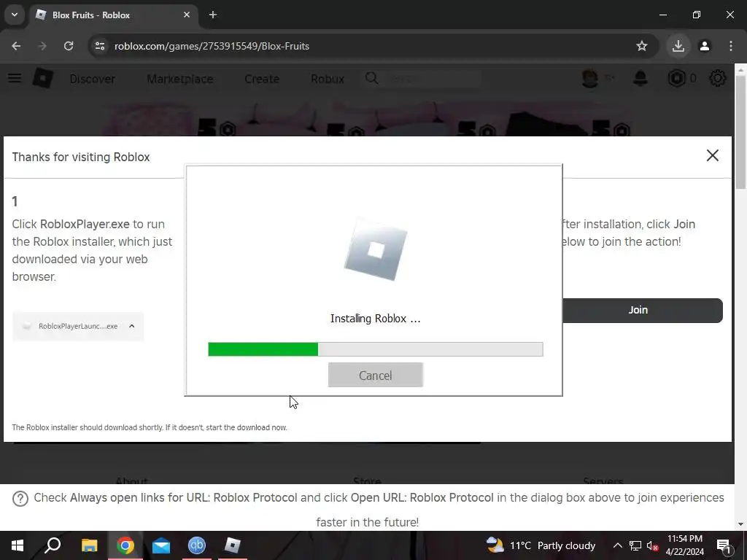Image resolution: width=747 pixels, height=560 pixels.
Task: Open the tab search dropdown
Action: (x=15, y=15)
